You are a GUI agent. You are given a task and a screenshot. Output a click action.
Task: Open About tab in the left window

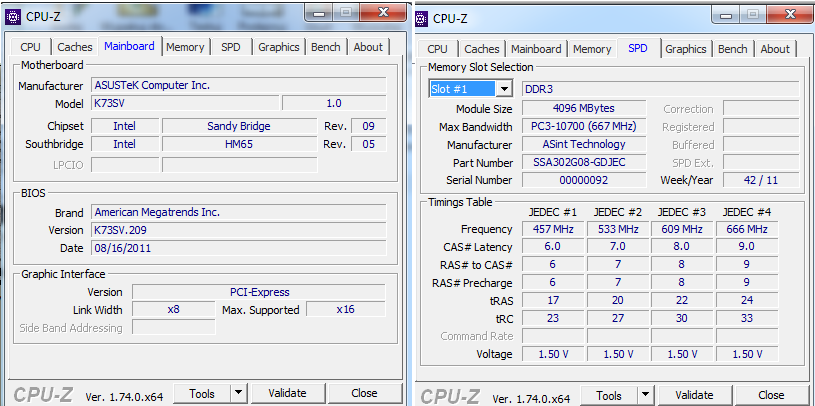pos(368,47)
